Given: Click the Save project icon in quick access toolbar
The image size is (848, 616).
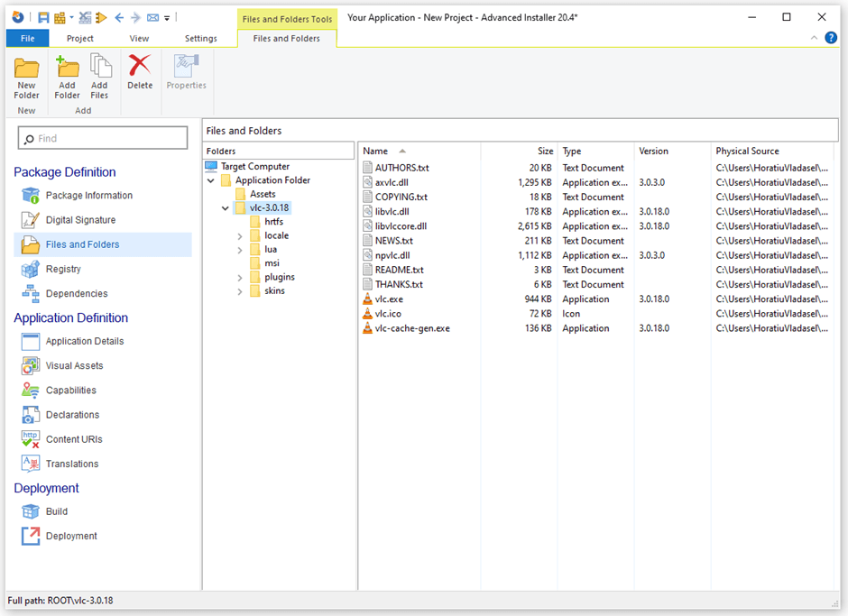Looking at the screenshot, I should click(x=43, y=18).
